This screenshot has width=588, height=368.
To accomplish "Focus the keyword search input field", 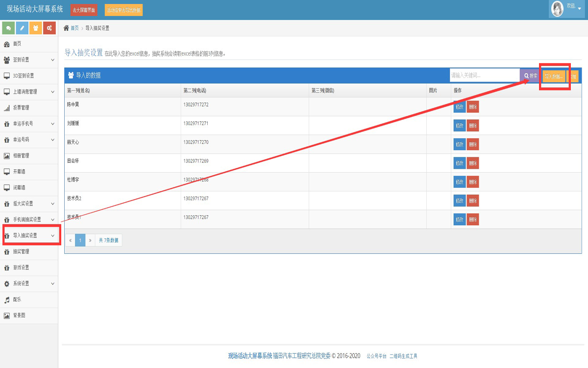I will [x=484, y=76].
